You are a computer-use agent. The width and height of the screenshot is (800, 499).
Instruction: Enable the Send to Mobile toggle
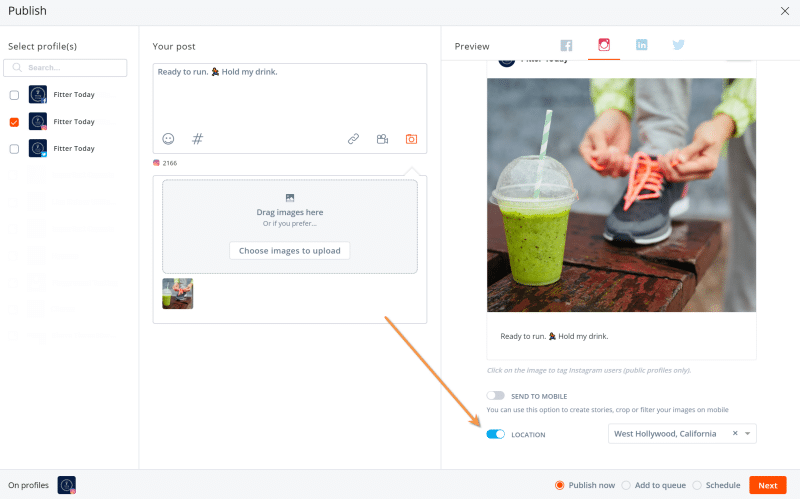[x=495, y=396]
